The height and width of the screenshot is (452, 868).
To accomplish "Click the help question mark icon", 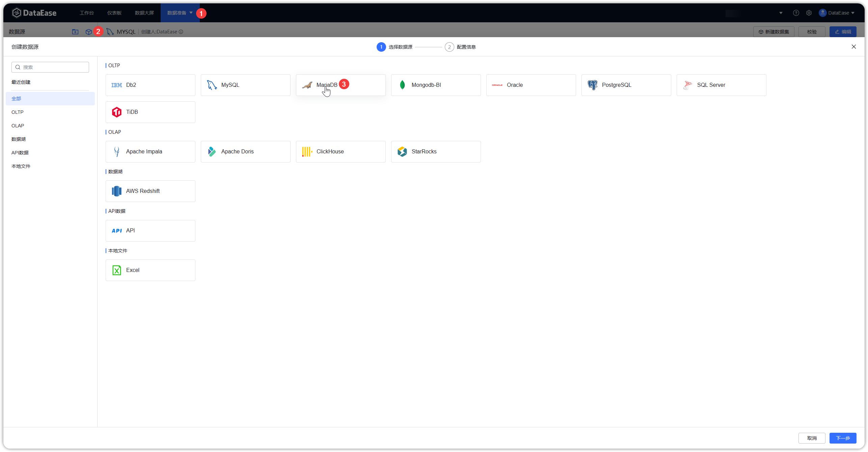I will tap(796, 12).
